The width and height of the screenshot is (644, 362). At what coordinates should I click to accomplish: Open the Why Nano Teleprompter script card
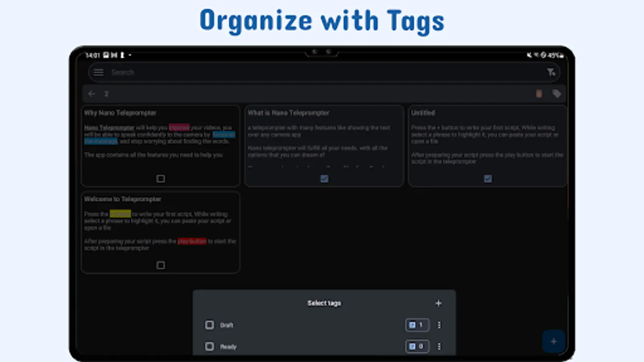(x=161, y=146)
